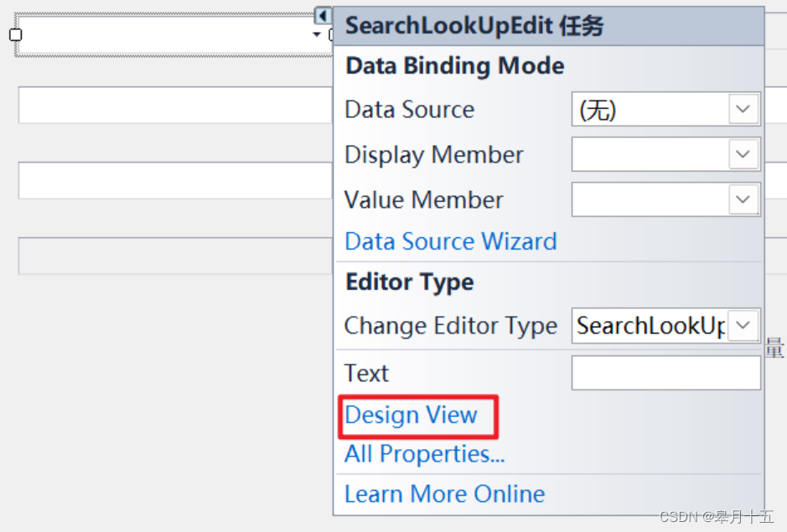Open the Value Member dropdown
The height and width of the screenshot is (532, 787).
(x=743, y=199)
